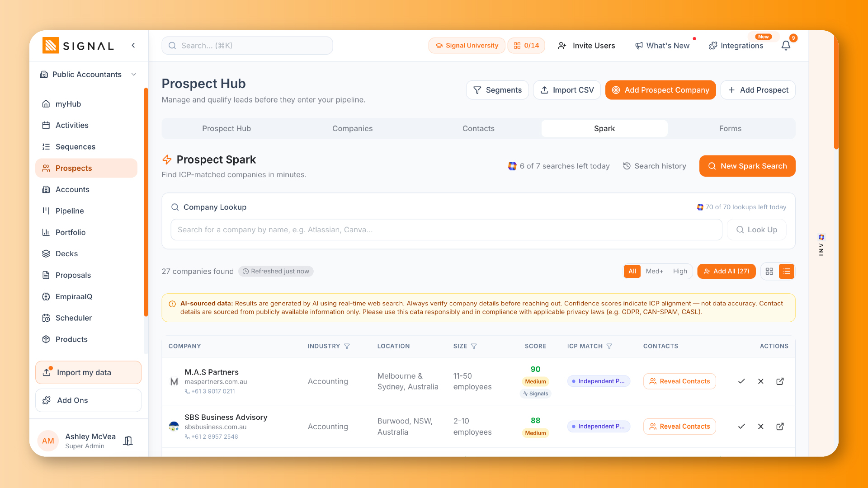Open Proposals in the sidebar
This screenshot has height=488, width=868.
(86, 275)
